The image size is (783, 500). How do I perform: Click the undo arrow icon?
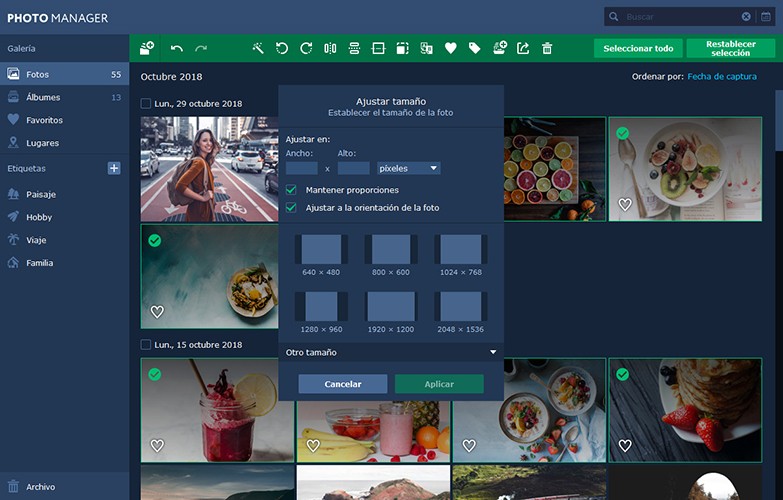[177, 48]
